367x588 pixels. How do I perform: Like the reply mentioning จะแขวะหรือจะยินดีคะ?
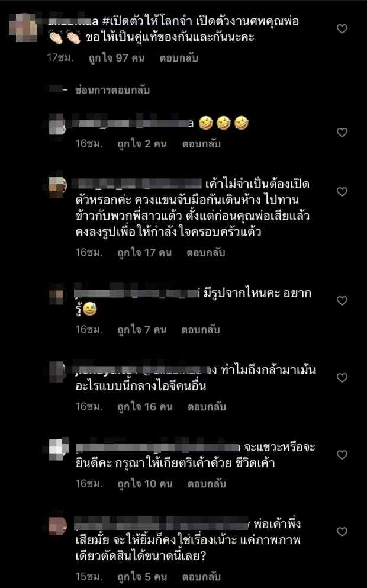coord(342,455)
